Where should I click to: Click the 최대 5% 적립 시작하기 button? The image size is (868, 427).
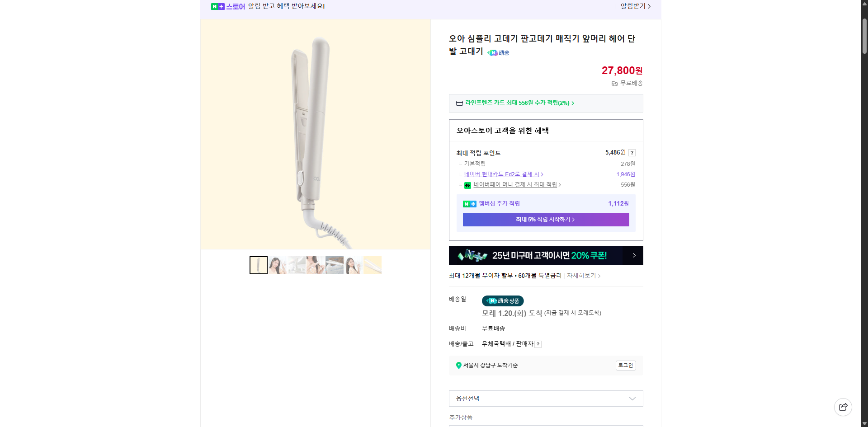pyautogui.click(x=546, y=220)
